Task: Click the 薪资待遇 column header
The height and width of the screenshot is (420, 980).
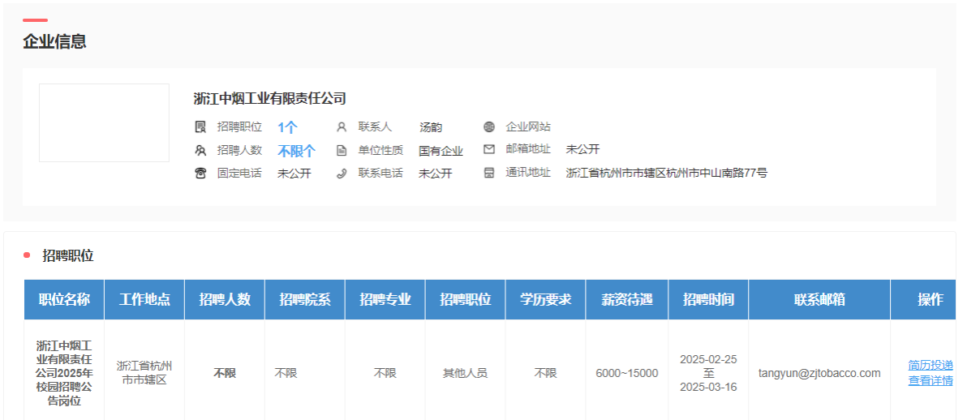Action: click(626, 299)
